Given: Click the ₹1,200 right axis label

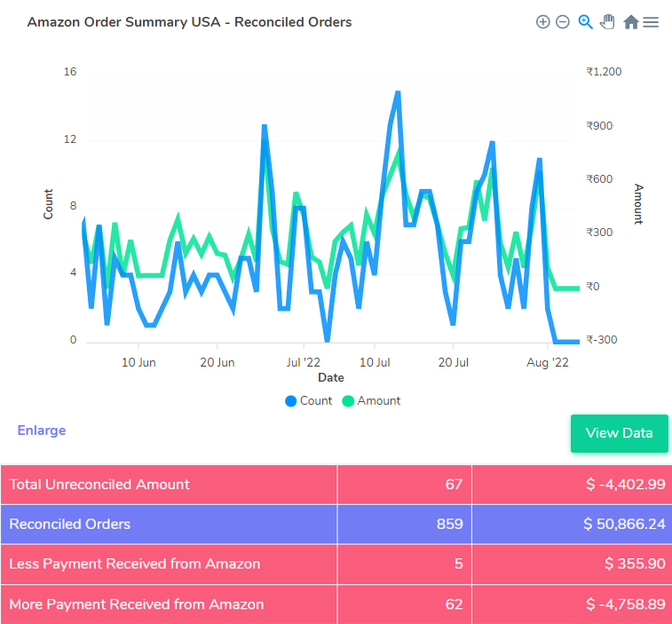Looking at the screenshot, I should coord(604,72).
